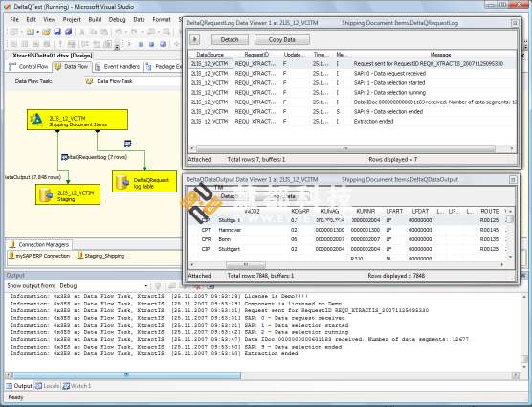Select the ZLIS_12_VCITM Staging destination
The image size is (532, 407).
pyautogui.click(x=68, y=194)
